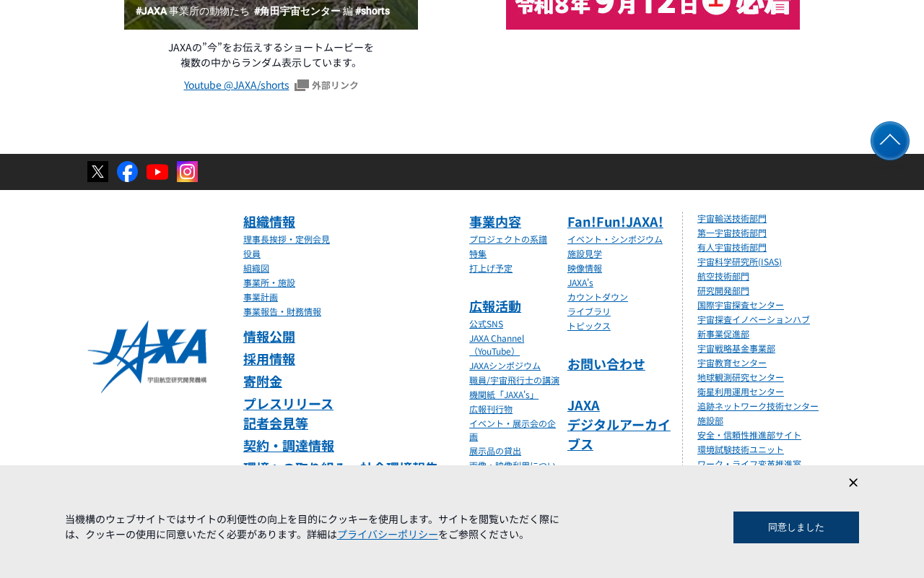The image size is (924, 578).
Task: Go to Fan!Fun!JAXA! section
Action: click(x=615, y=222)
